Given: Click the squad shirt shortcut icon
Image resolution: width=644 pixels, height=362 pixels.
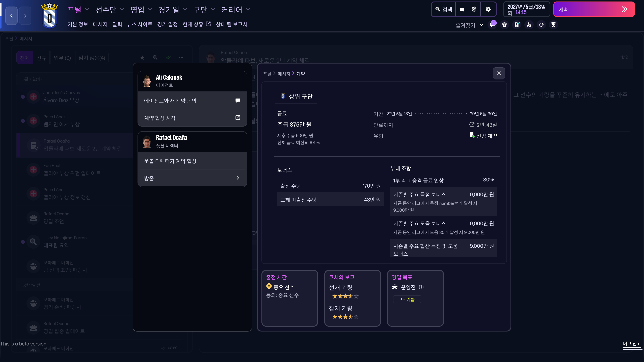Looking at the screenshot, I should click(x=504, y=25).
